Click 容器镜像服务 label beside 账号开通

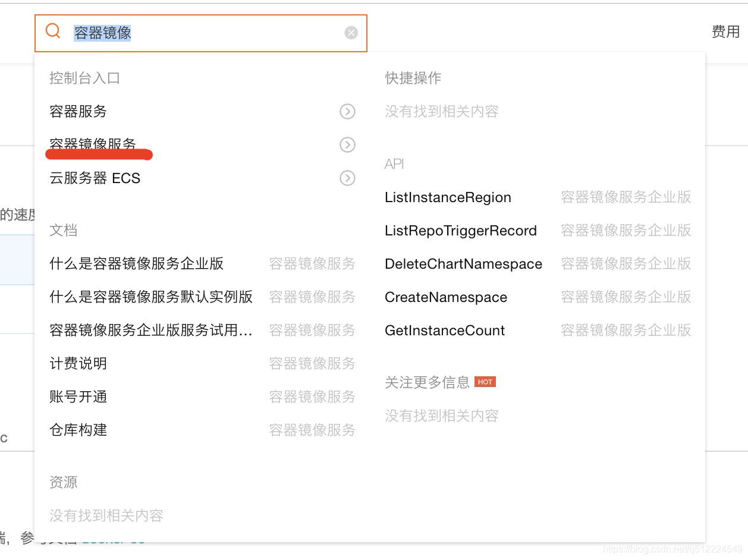[x=312, y=397]
